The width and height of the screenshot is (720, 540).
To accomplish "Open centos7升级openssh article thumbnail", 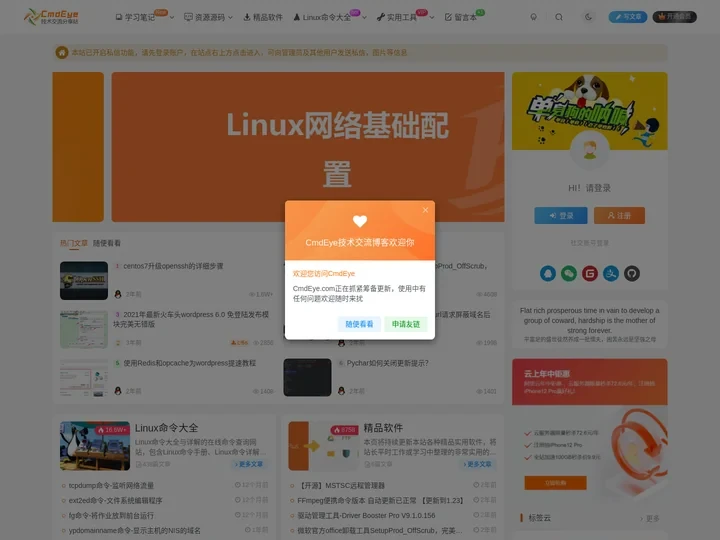I will point(84,281).
